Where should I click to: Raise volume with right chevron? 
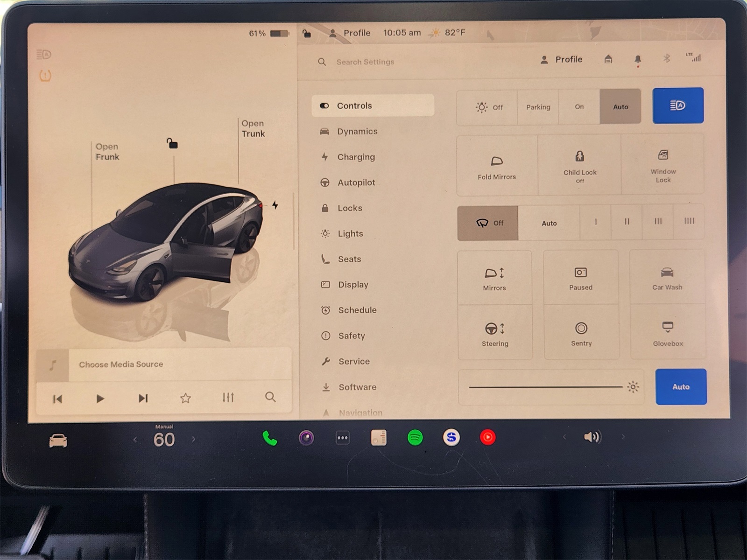click(x=623, y=437)
